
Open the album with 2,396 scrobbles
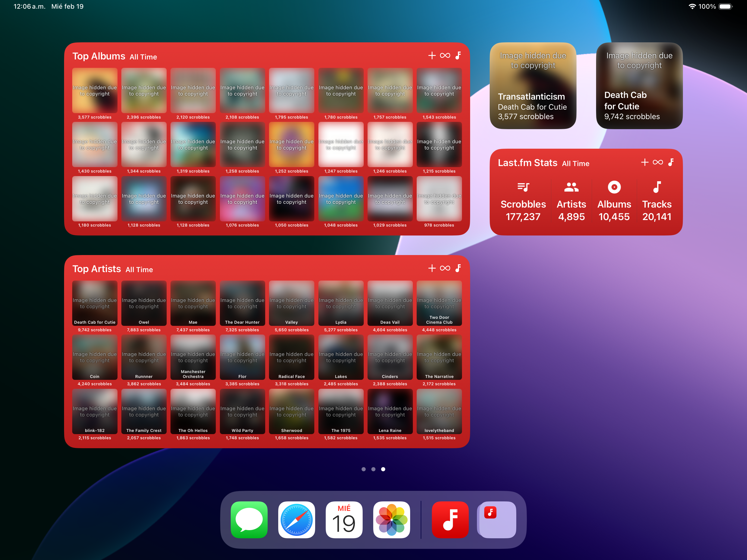point(144,90)
